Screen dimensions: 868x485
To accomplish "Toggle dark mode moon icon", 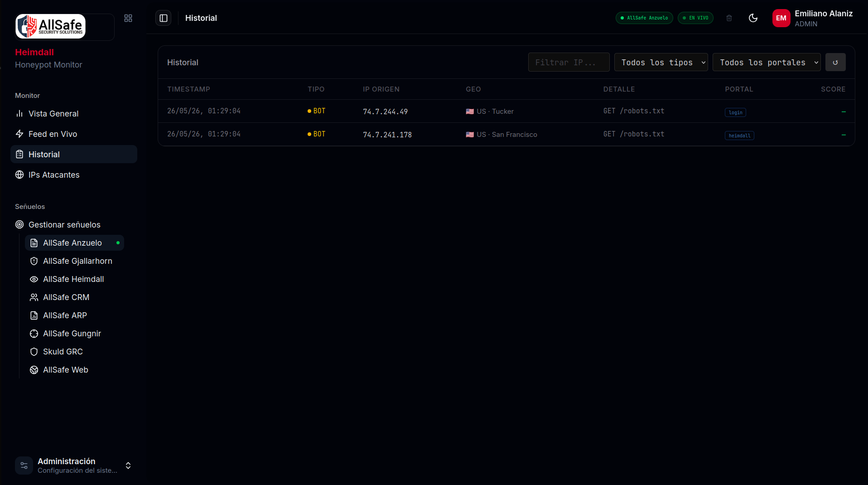I will pos(753,18).
